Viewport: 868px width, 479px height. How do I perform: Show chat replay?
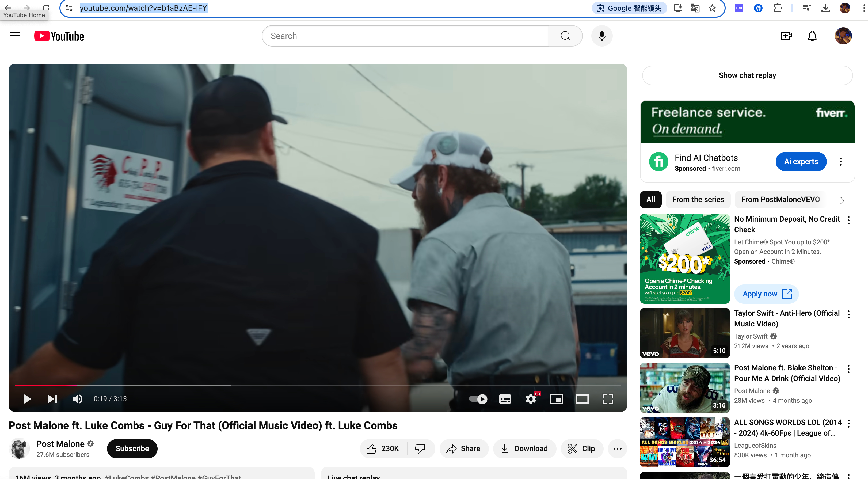tap(747, 75)
